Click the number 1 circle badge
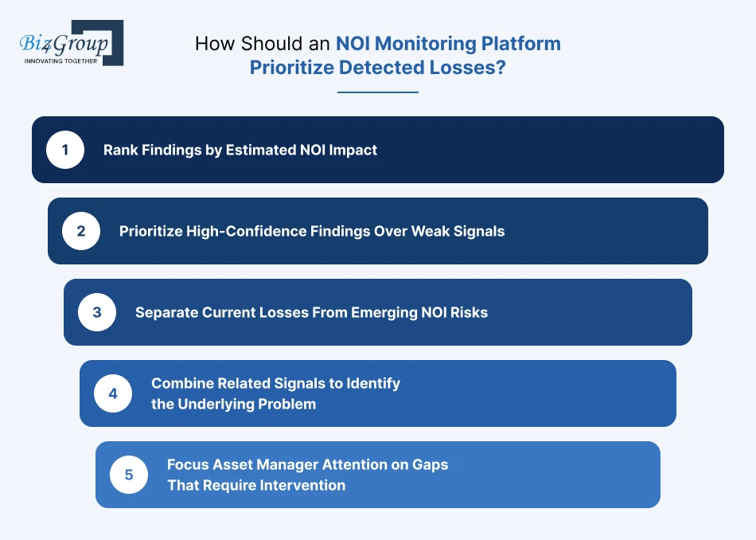The width and height of the screenshot is (756, 540). (65, 150)
